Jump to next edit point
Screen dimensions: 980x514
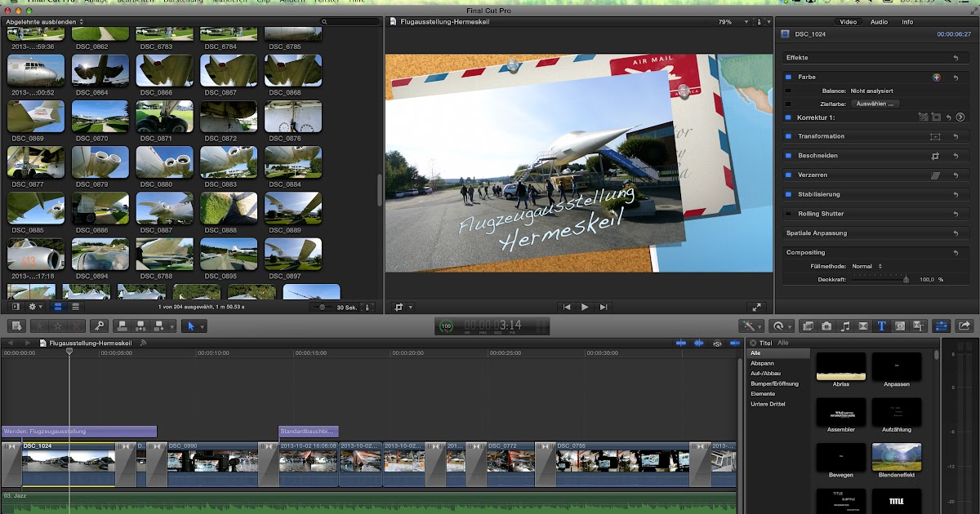click(604, 307)
